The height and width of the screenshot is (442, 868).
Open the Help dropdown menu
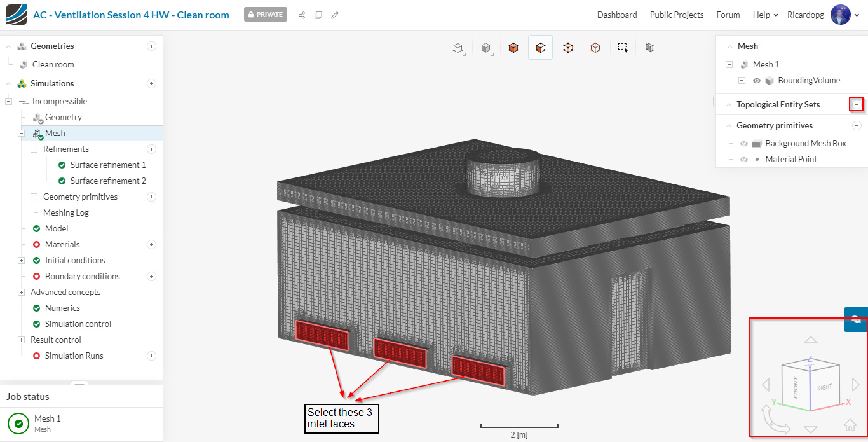pyautogui.click(x=765, y=15)
